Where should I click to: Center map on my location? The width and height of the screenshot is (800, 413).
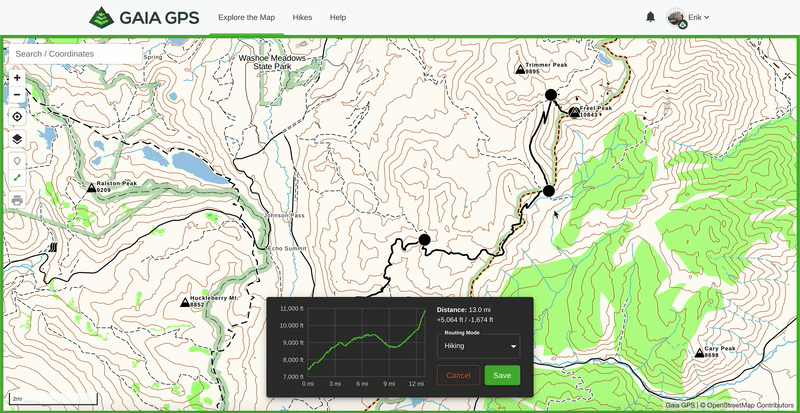tap(17, 117)
